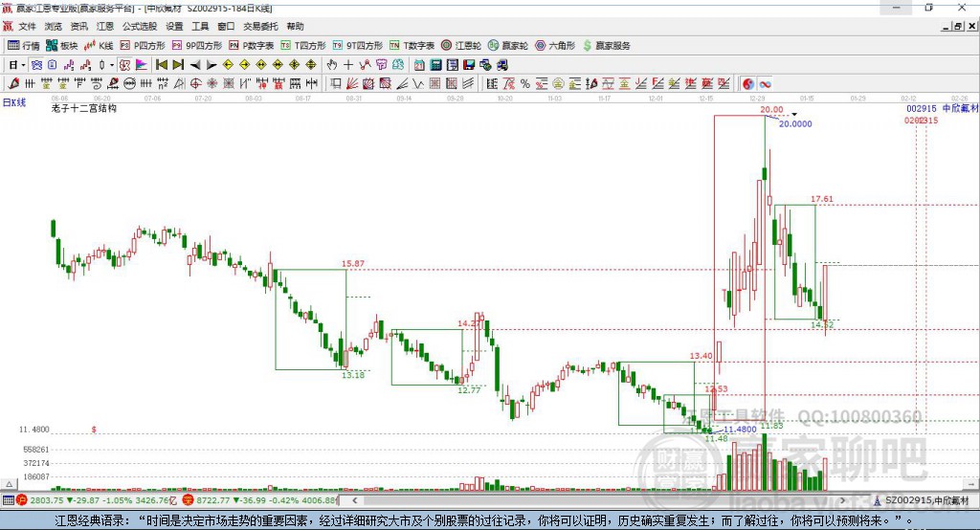Open the 交易委托 menu
The height and width of the screenshot is (530, 980).
point(260,26)
